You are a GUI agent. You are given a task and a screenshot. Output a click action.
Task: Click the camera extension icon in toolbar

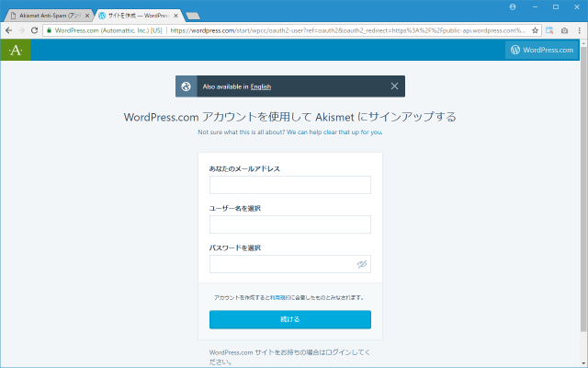coord(565,30)
